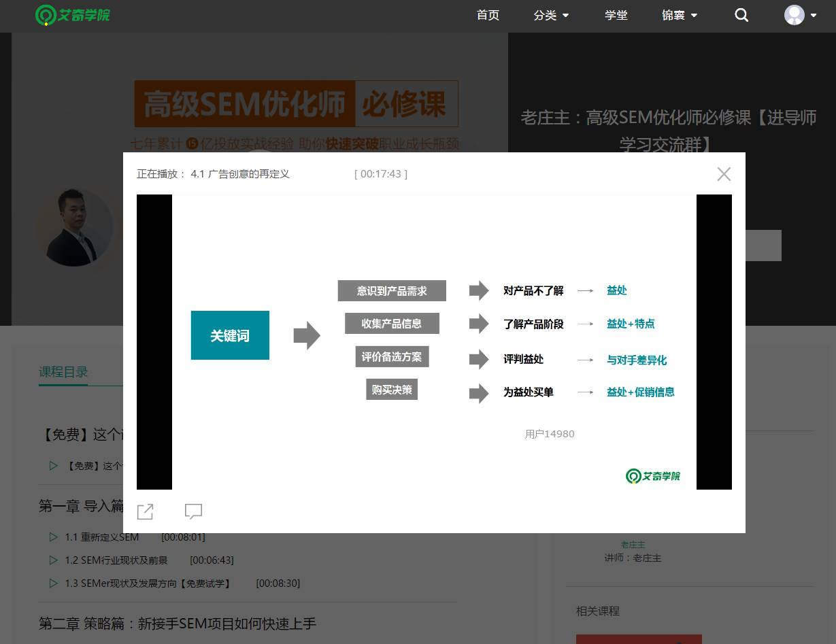Close the video player popup
Image resolution: width=836 pixels, height=644 pixels.
[724, 174]
